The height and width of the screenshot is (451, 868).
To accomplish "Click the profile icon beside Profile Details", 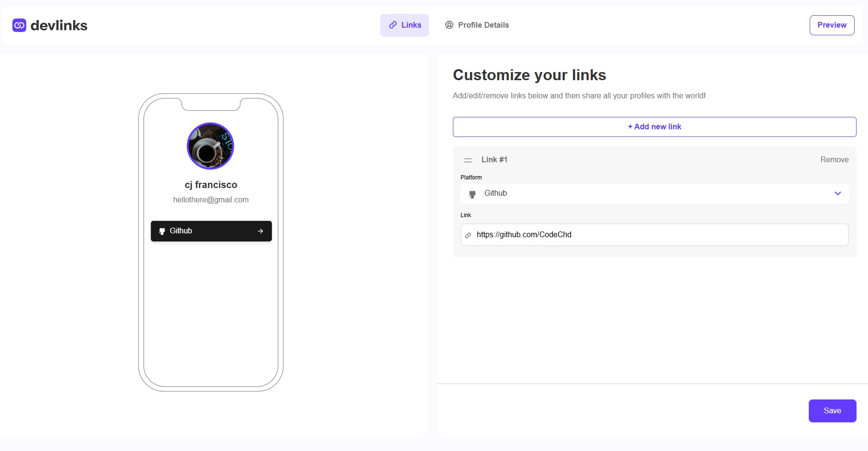I will pyautogui.click(x=449, y=25).
